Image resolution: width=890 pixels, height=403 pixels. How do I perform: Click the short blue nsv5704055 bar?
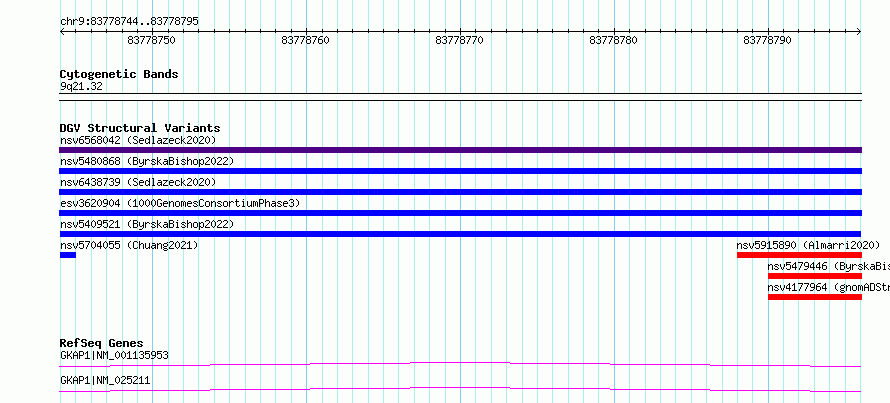68,255
